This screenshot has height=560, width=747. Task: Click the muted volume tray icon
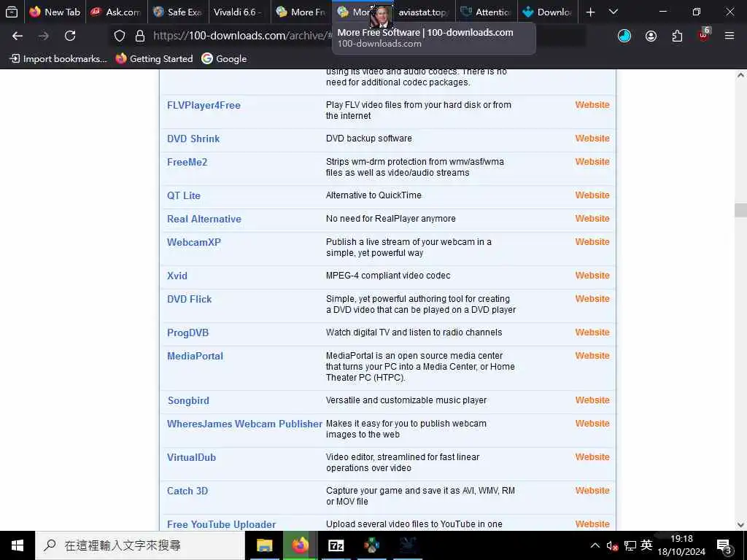pos(612,545)
